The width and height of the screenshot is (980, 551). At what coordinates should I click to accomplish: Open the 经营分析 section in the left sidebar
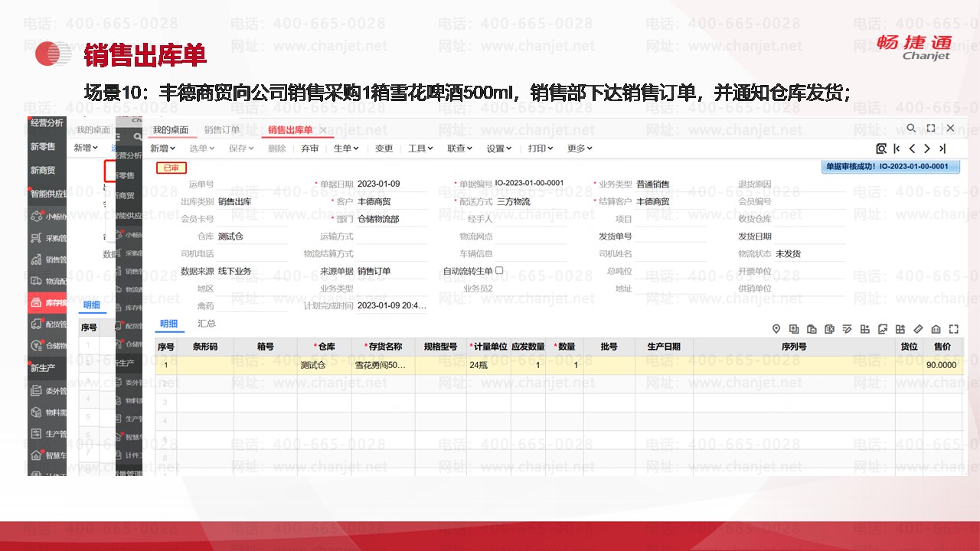(x=47, y=123)
